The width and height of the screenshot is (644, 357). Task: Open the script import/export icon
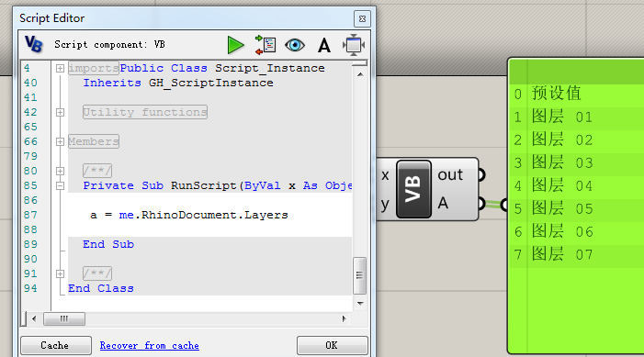click(x=266, y=45)
